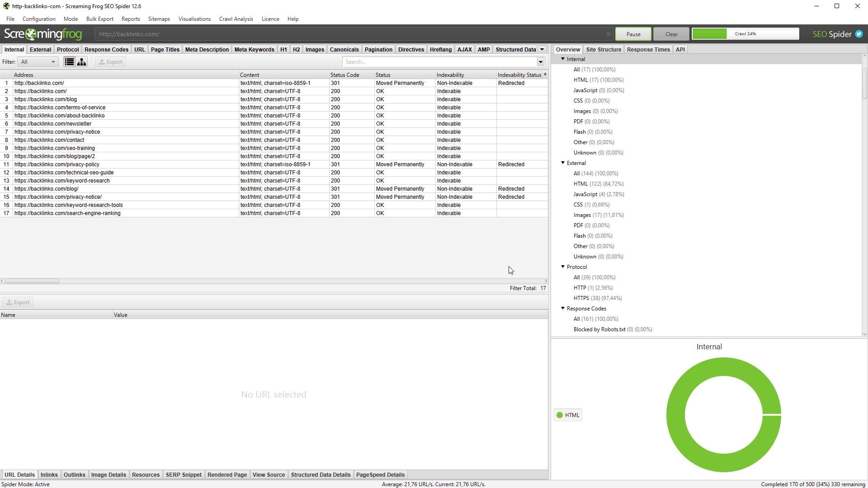868x488 pixels.
Task: Select the Visualisations menu item
Action: click(194, 19)
